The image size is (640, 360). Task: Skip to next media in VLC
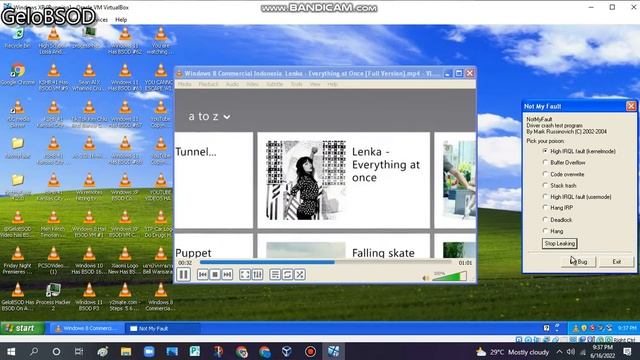(227, 275)
